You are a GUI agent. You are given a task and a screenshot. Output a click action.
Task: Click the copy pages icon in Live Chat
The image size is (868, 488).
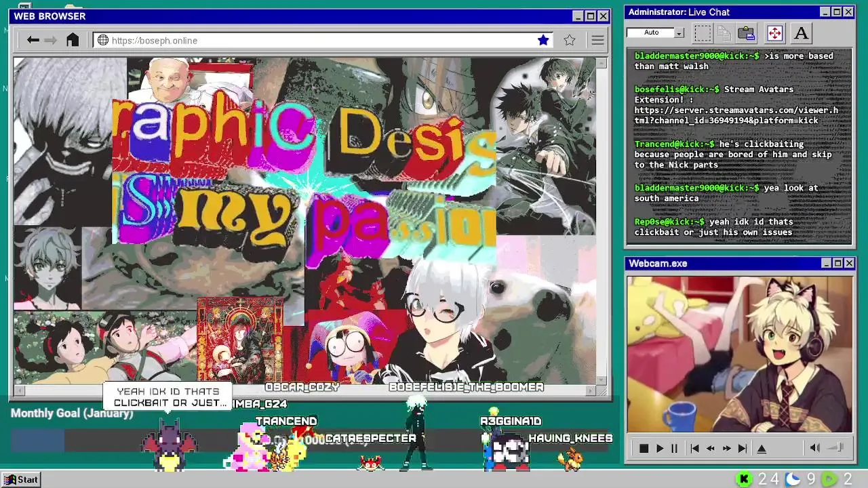point(724,33)
